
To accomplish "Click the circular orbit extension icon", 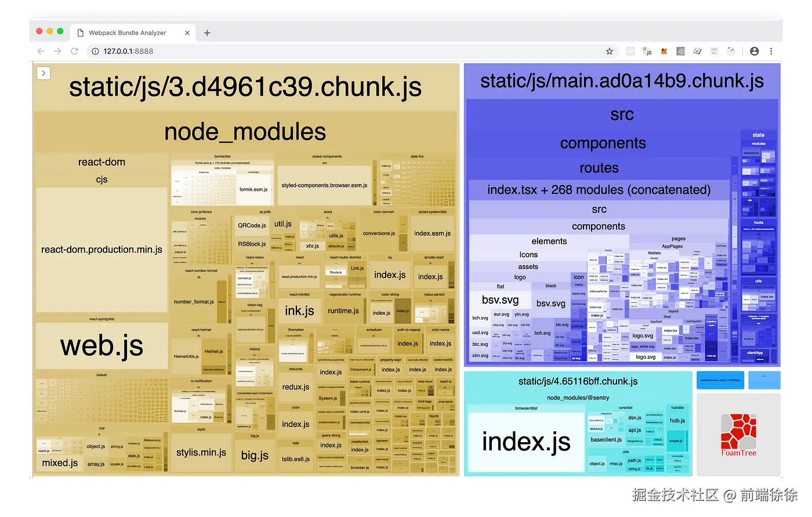I will [731, 51].
